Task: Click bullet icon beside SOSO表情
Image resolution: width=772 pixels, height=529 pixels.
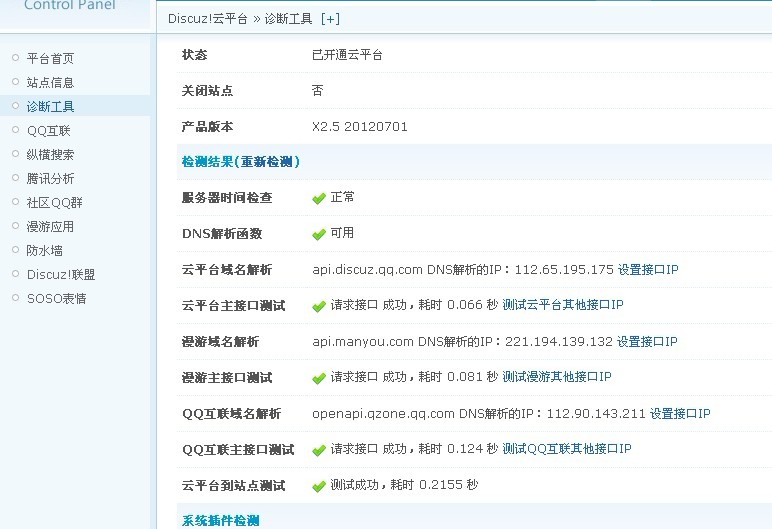Action: (x=15, y=298)
